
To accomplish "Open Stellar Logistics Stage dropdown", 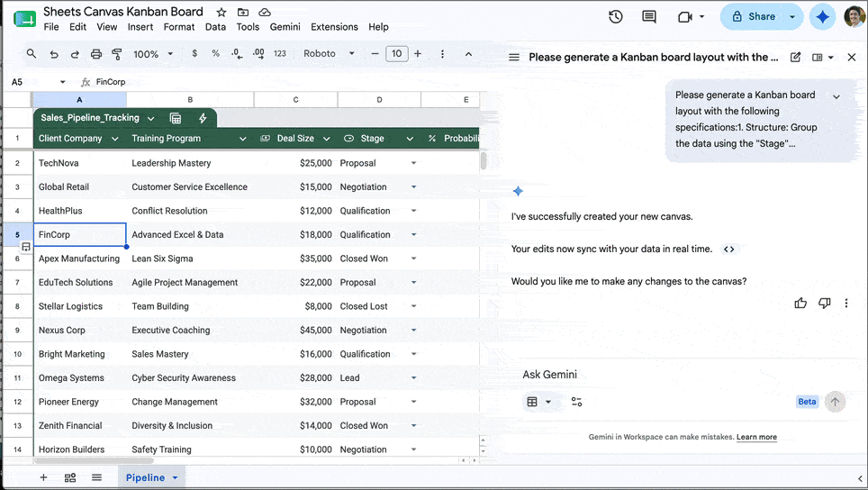I will 413,306.
